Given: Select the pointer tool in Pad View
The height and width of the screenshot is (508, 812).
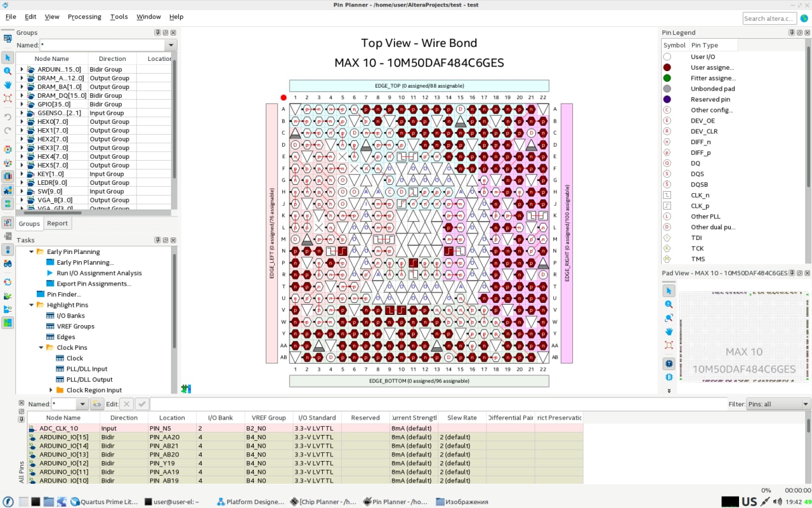Looking at the screenshot, I should tap(669, 291).
